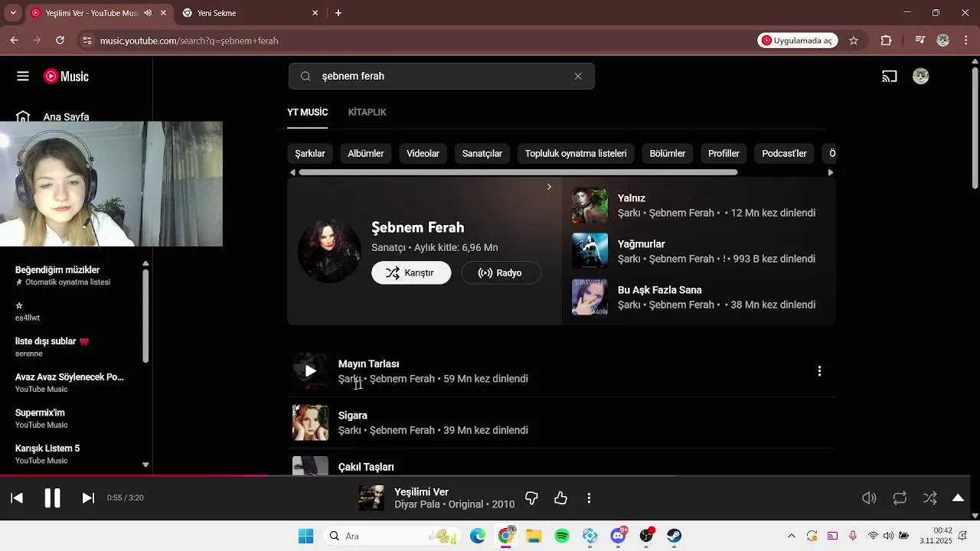980x551 pixels.
Task: Open the Cast to device icon
Action: [890, 77]
